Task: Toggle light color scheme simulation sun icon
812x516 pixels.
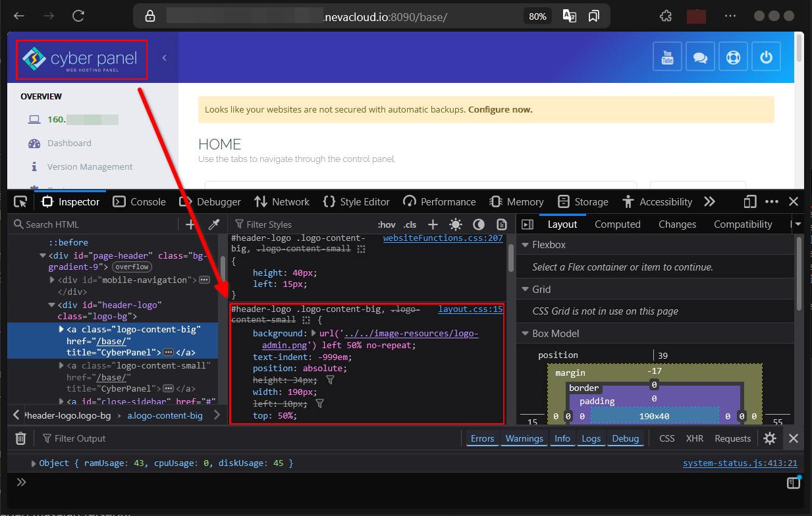Action: coord(456,224)
